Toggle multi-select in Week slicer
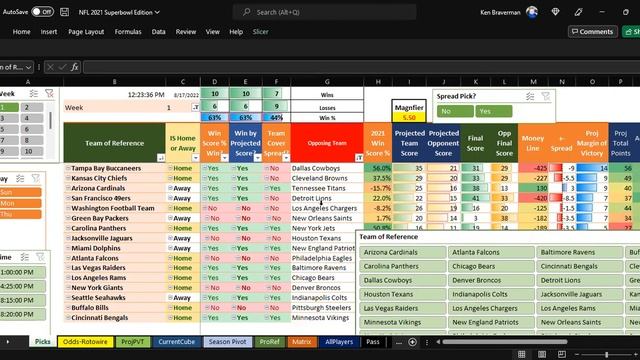 click(x=33, y=93)
